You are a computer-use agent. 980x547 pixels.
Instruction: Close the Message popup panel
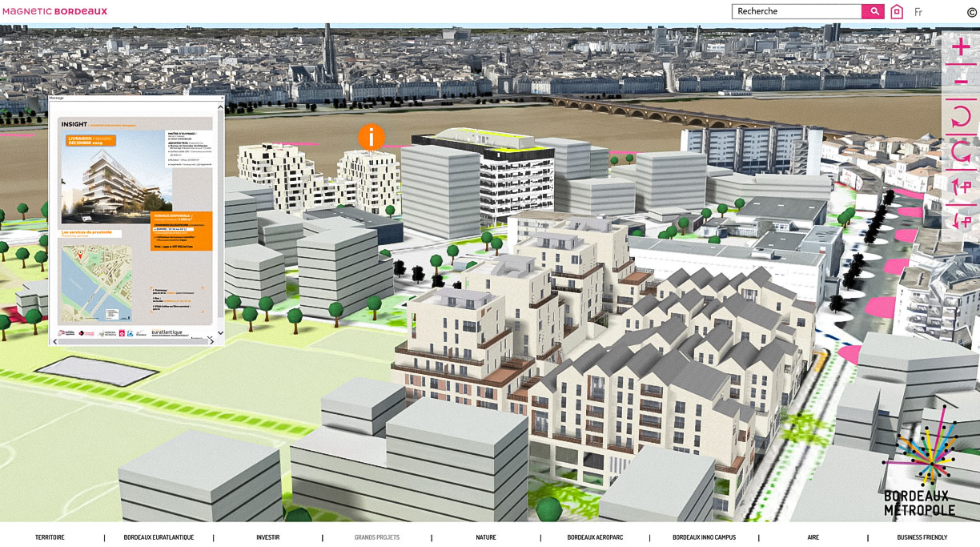click(222, 98)
